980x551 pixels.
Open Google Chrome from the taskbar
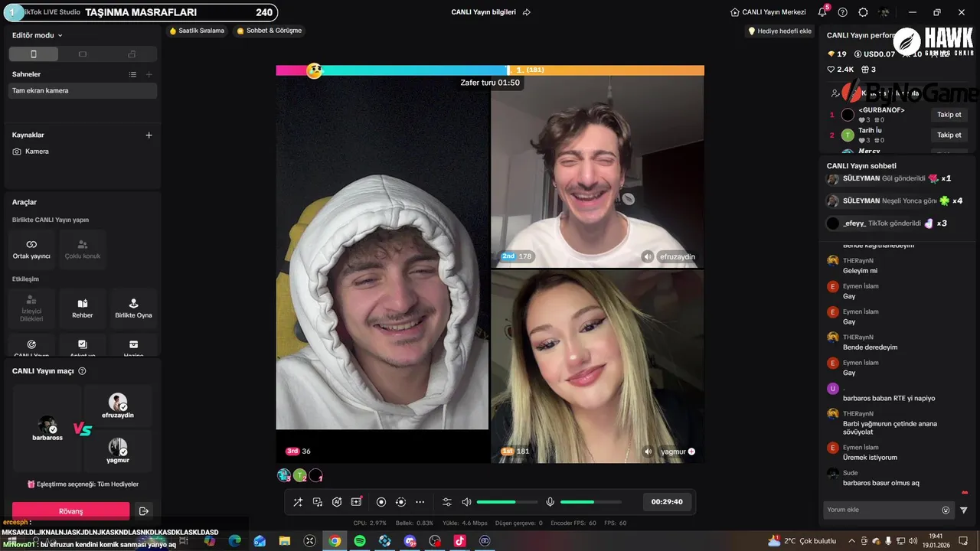click(335, 540)
